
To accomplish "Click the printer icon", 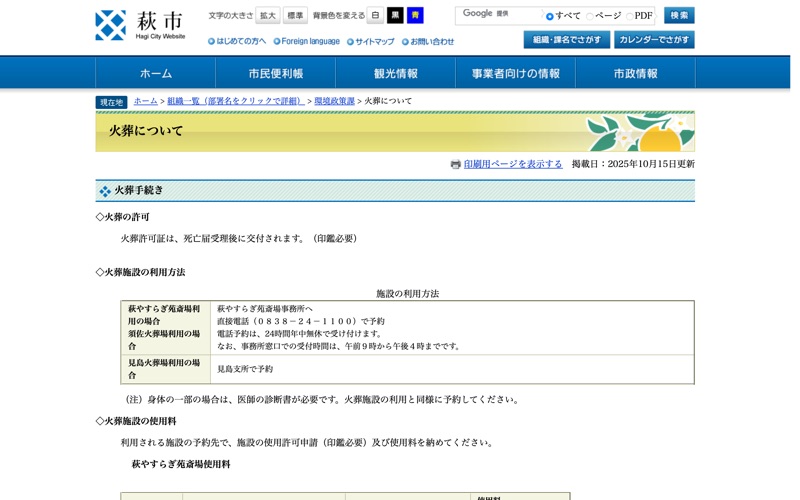I will click(456, 164).
